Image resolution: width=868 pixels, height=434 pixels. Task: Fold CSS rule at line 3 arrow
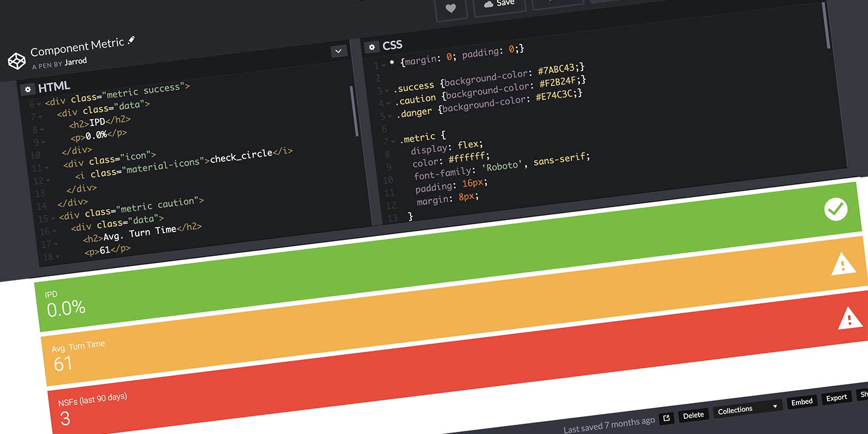coord(387,91)
